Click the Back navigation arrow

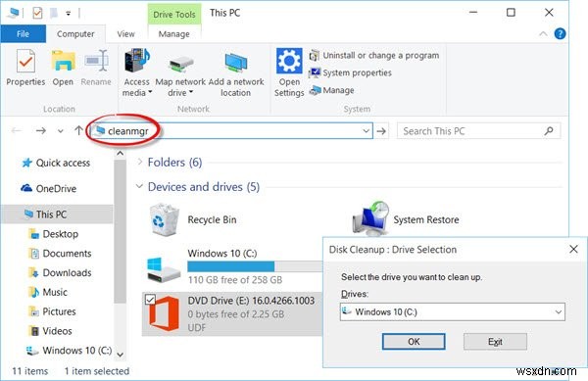[17, 130]
